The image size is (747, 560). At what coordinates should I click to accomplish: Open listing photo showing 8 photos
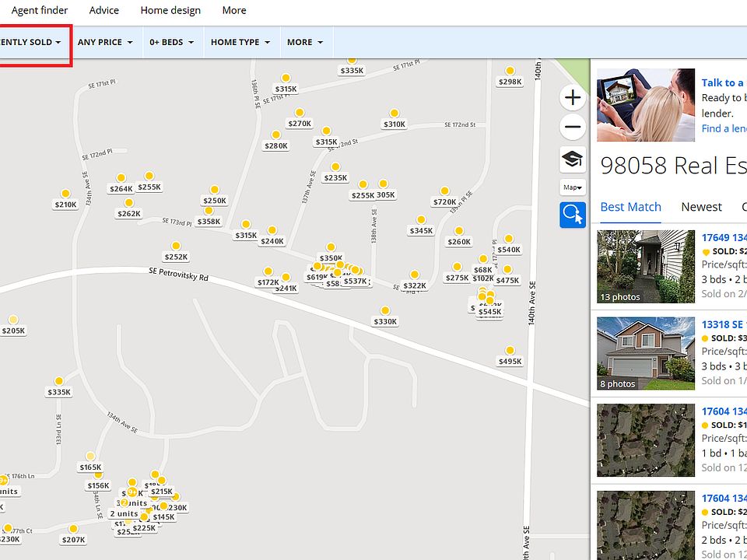click(x=646, y=353)
